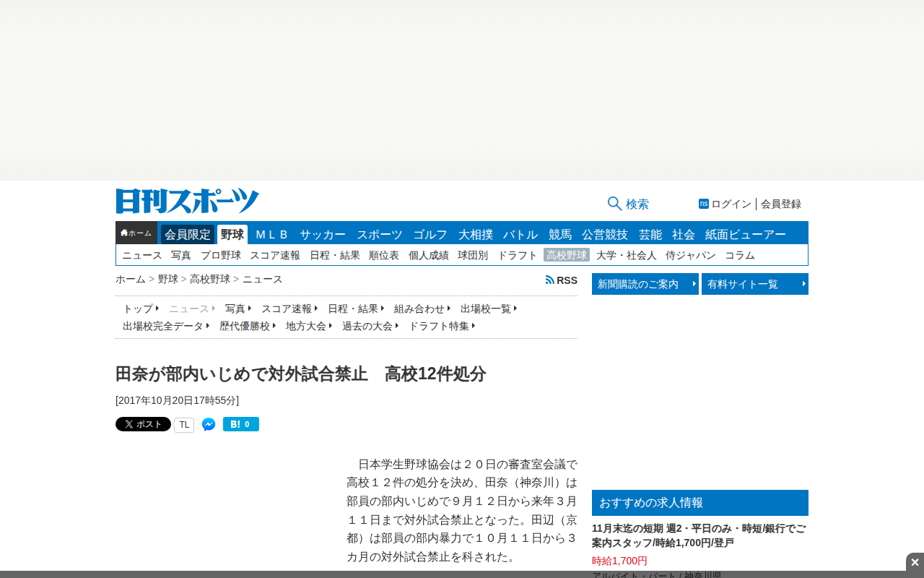
Task: Open 出場校一覧 link
Action: (489, 309)
